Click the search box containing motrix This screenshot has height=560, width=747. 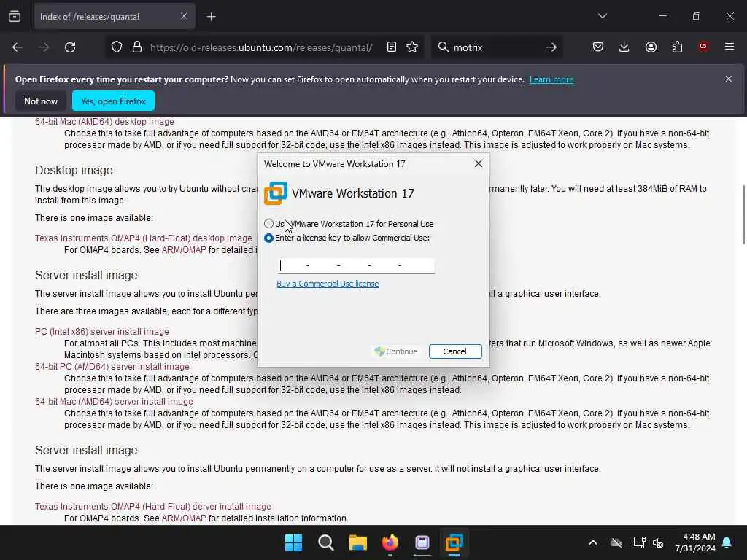point(495,47)
